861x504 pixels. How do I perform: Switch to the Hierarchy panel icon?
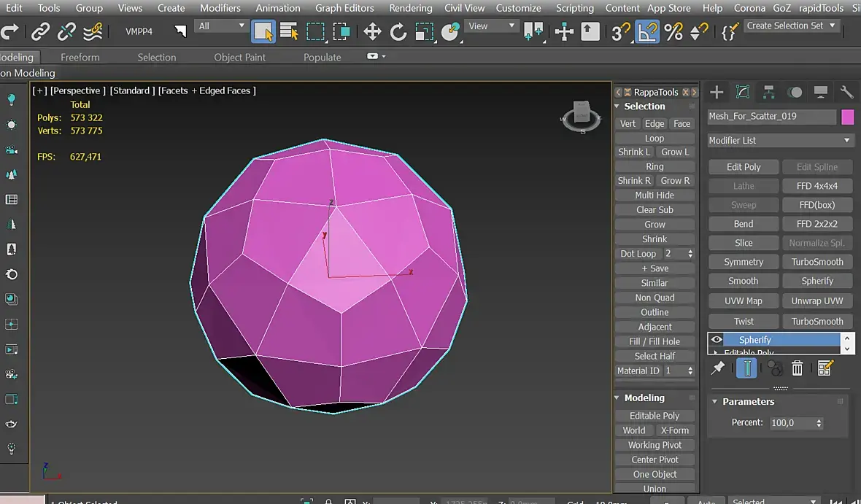point(769,92)
